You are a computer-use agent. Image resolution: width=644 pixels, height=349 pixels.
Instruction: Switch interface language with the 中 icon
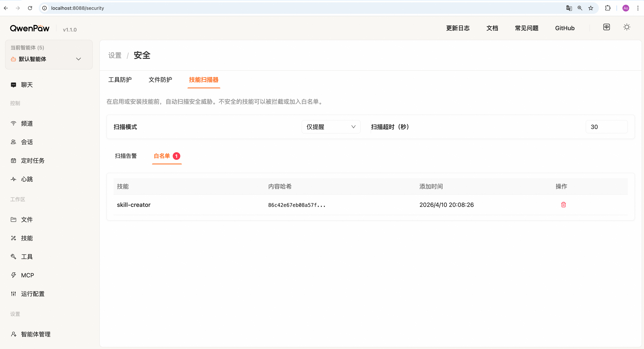(x=606, y=27)
